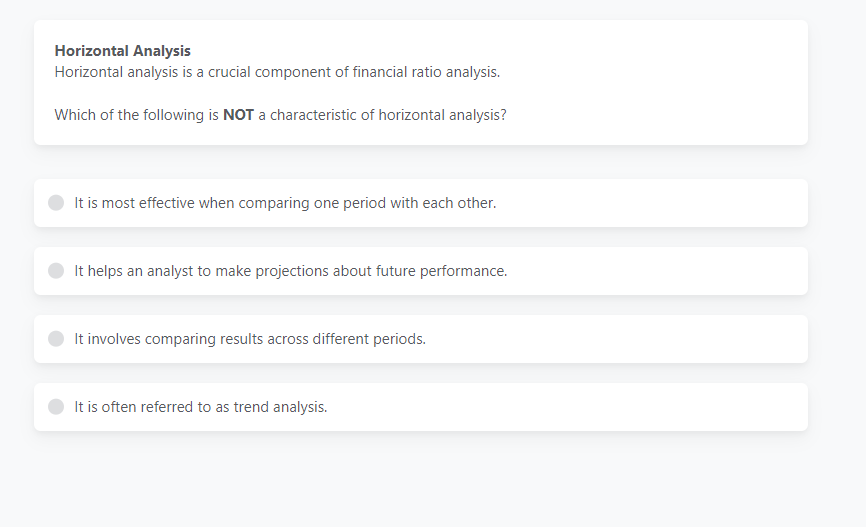Select the radio button for 'comparing one period with each other'

pos(56,203)
